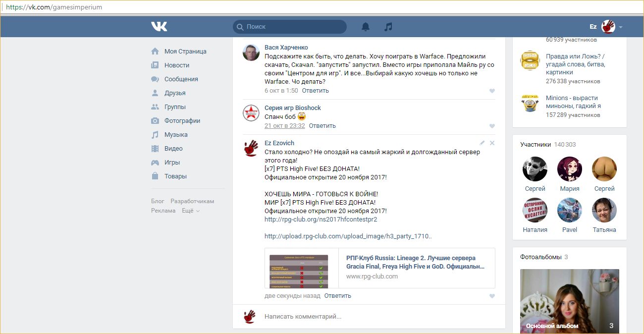Open Серия игр Bioshock avatar
Screen dimensions: 644x334
pyautogui.click(x=251, y=113)
